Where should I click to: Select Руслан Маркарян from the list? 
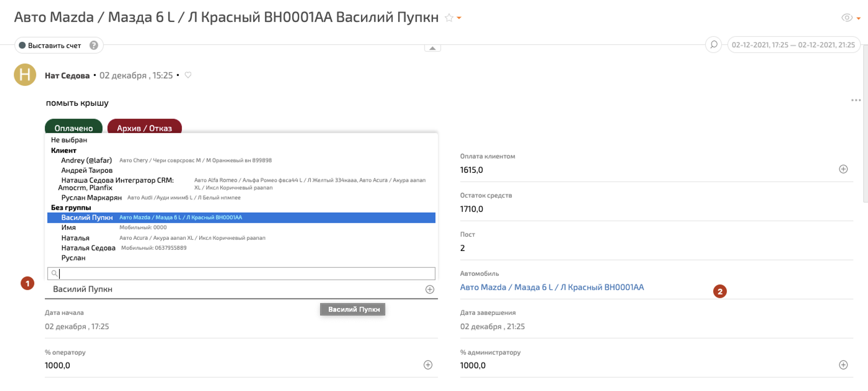click(91, 198)
